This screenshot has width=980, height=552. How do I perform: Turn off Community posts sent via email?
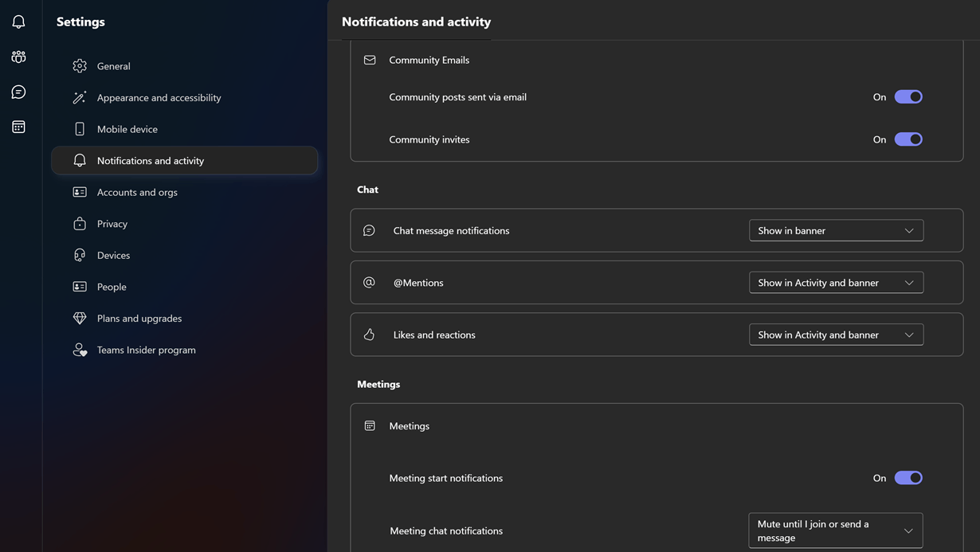pos(908,96)
